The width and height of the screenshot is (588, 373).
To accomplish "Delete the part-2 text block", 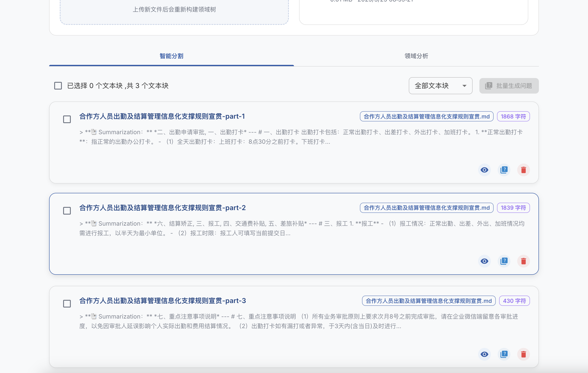I will [523, 261].
